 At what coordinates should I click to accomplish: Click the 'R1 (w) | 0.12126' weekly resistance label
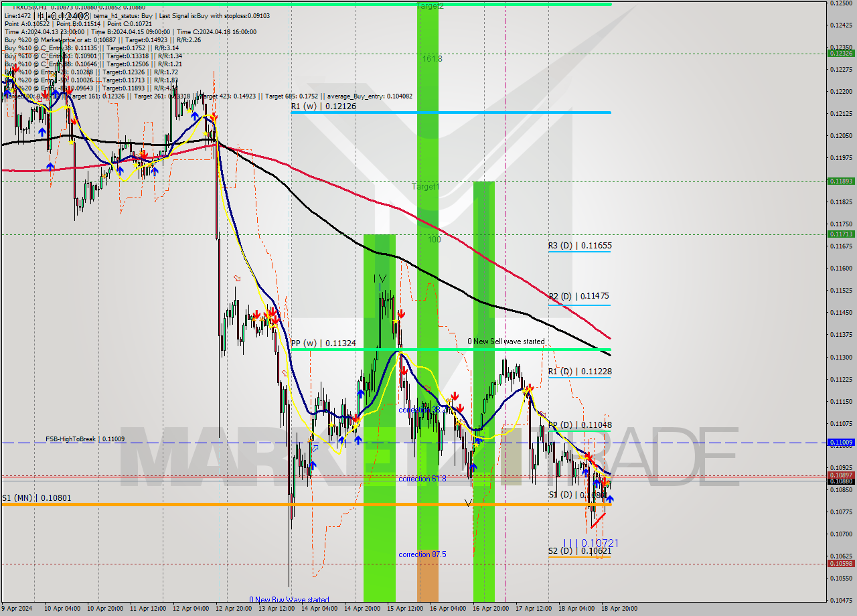[x=323, y=106]
